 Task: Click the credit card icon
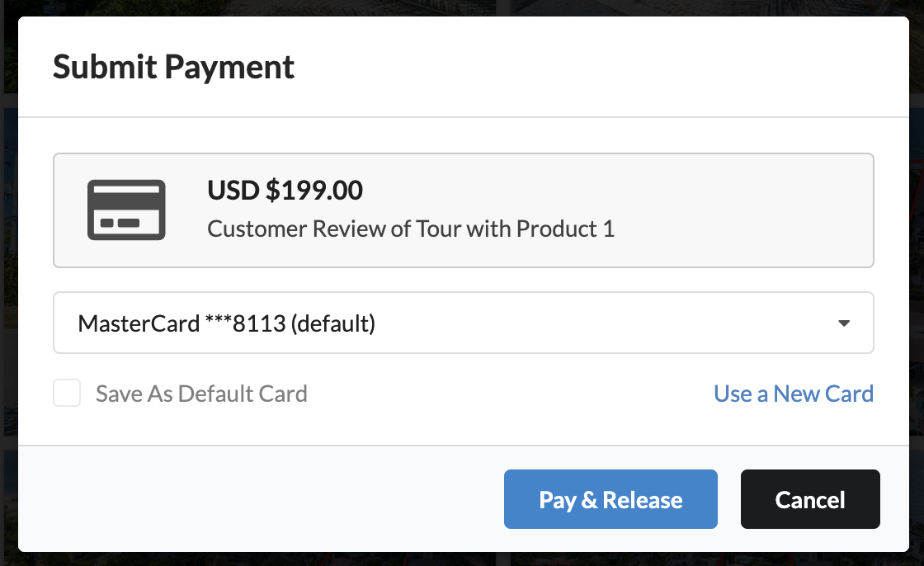tap(126, 210)
